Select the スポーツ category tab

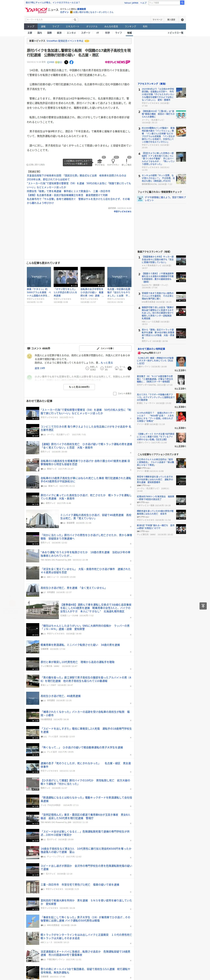[x=86, y=33]
